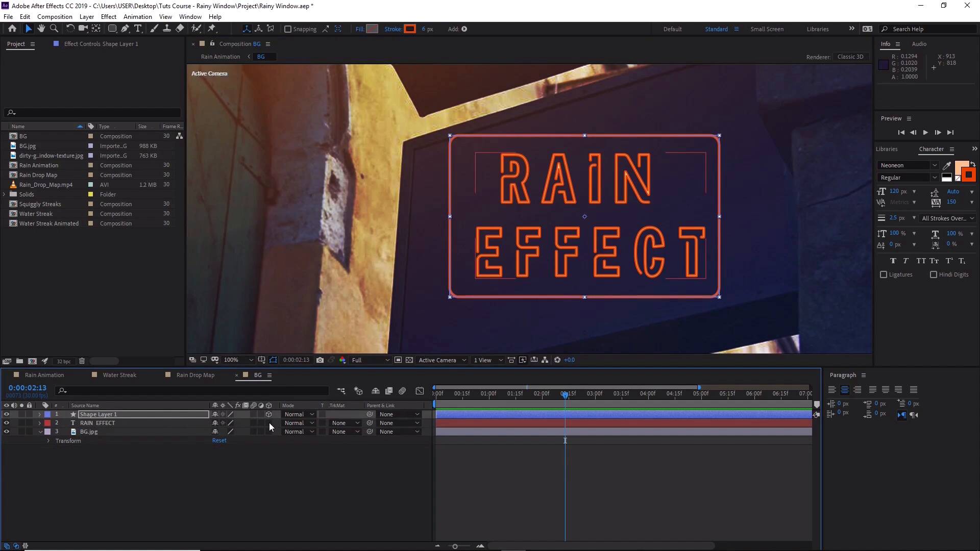980x551 pixels.
Task: Toggle the Snapping checkbox
Action: click(288, 29)
